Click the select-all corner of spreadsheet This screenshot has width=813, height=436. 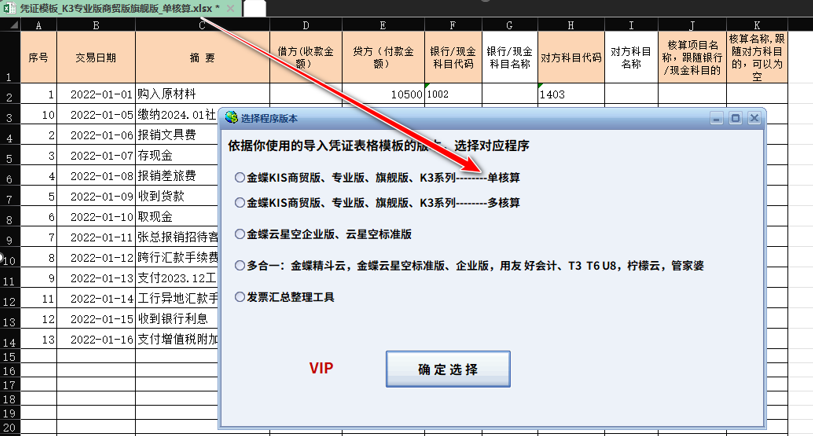point(10,24)
